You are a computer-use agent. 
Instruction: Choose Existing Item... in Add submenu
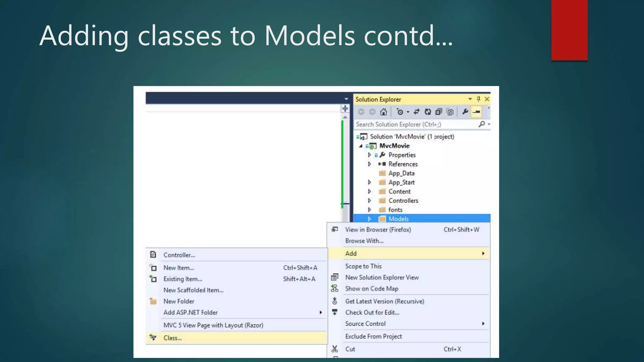236,279
